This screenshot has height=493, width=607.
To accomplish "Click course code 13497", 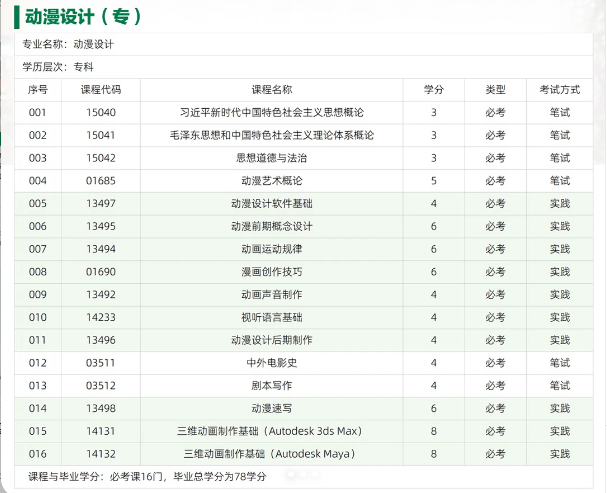I will [x=101, y=204].
